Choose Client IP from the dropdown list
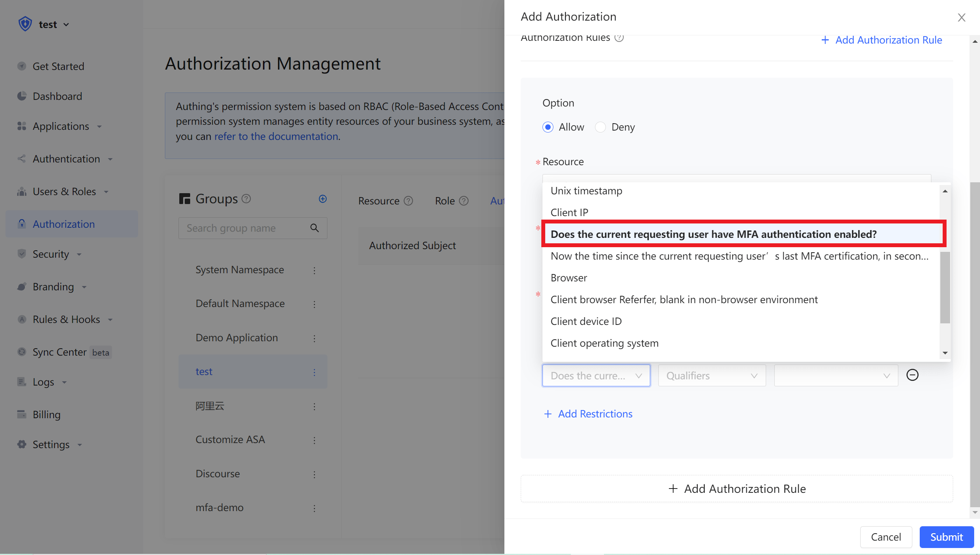The image size is (980, 555). click(569, 213)
